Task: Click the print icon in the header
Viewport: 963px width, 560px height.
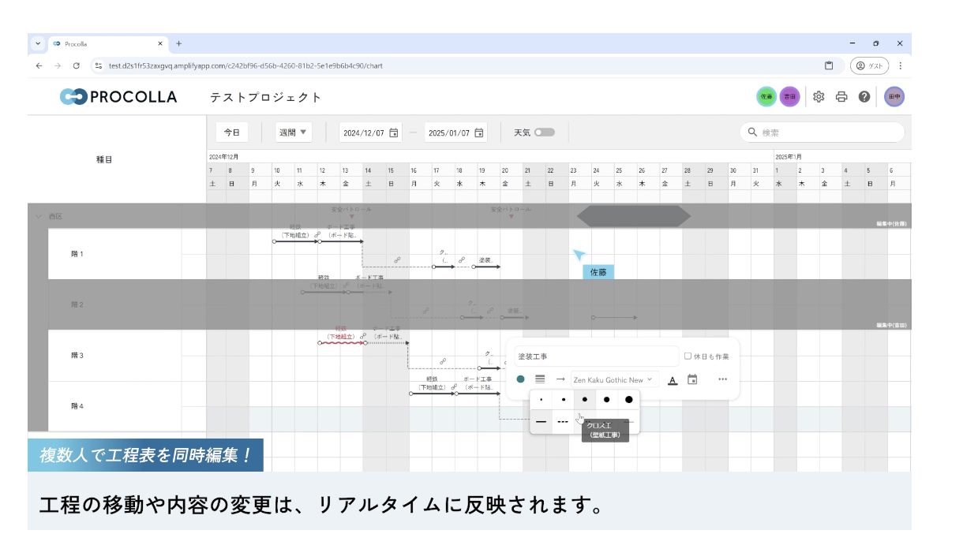Action: pyautogui.click(x=841, y=97)
